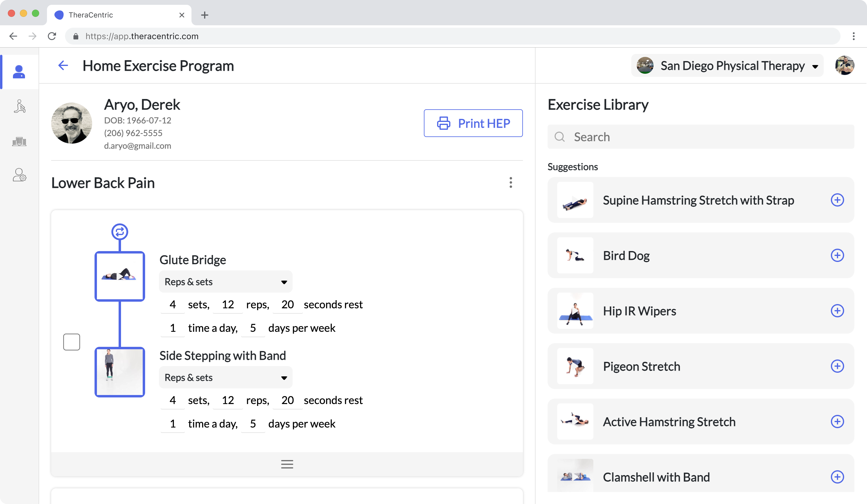
Task: Edit the reps value for Glute Bridge
Action: point(228,304)
